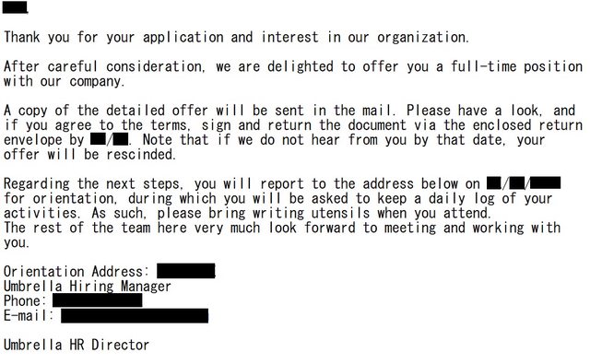
Task: Click the 'Phone:' label
Action: (x=25, y=300)
